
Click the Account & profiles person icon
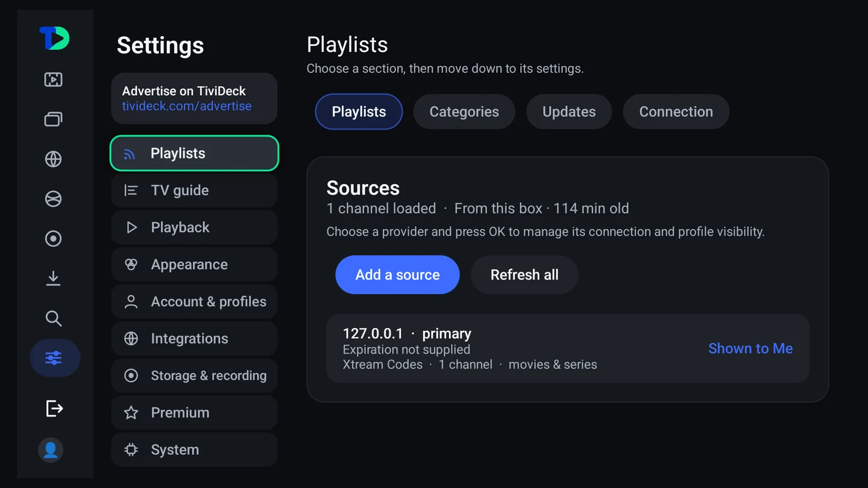click(x=131, y=302)
